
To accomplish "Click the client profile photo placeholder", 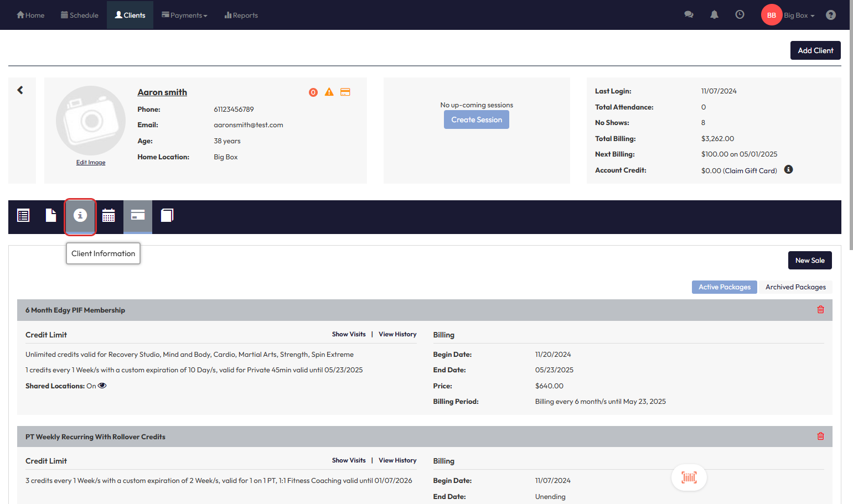I will [x=91, y=121].
